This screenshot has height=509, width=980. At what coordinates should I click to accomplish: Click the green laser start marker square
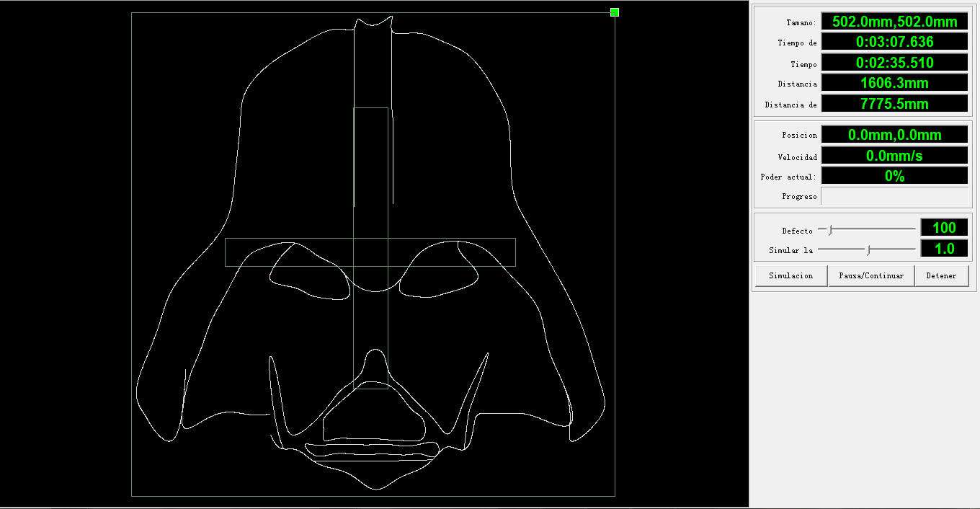(613, 12)
